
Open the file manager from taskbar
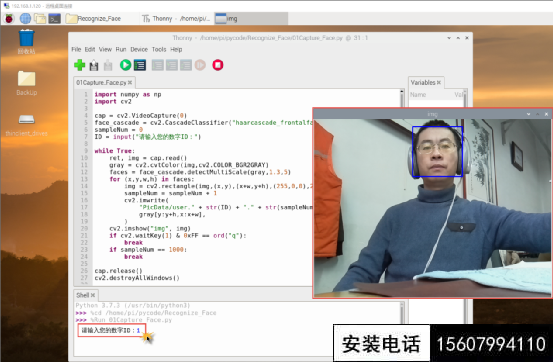point(40,18)
